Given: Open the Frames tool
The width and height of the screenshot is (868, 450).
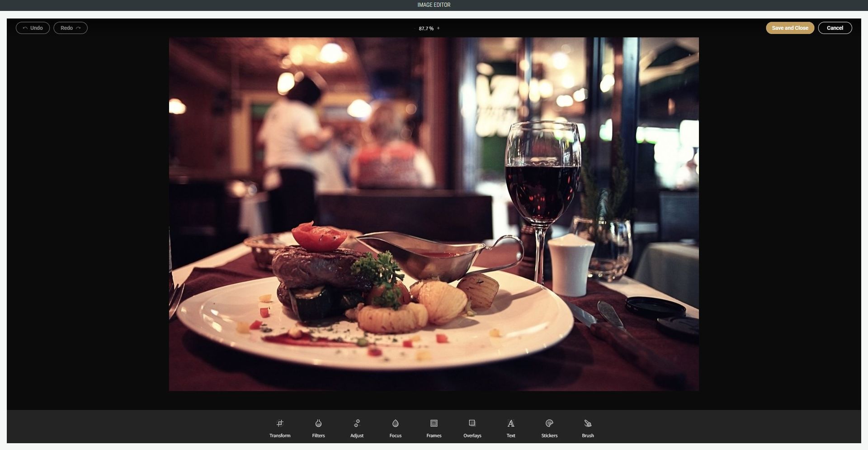Looking at the screenshot, I should 434,428.
